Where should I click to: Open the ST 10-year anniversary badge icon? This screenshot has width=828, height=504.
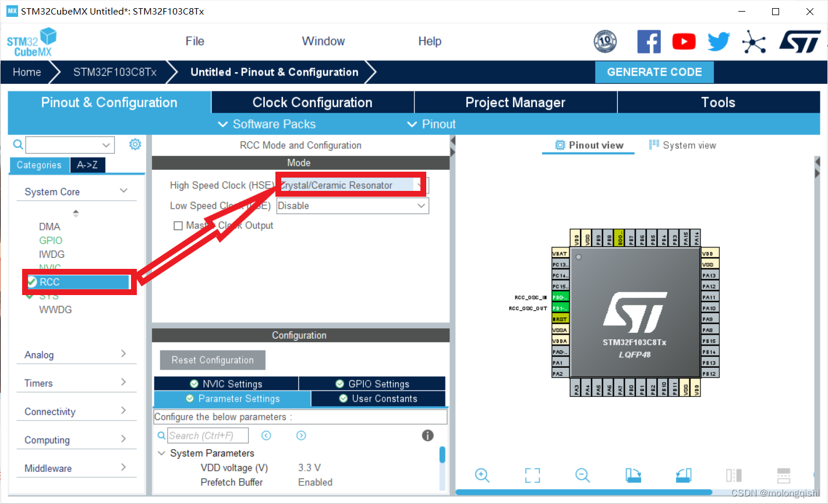[x=605, y=41]
